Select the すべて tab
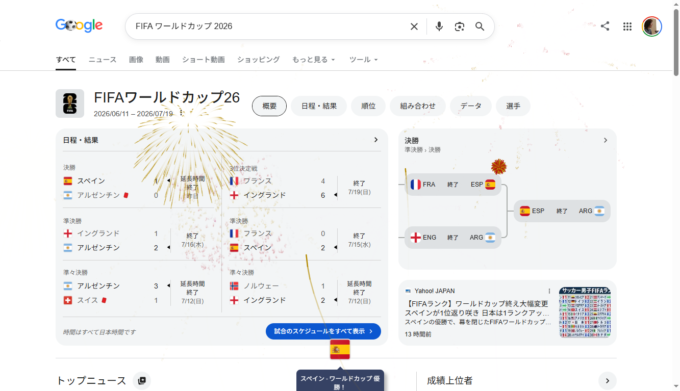The image size is (680, 391). point(65,60)
